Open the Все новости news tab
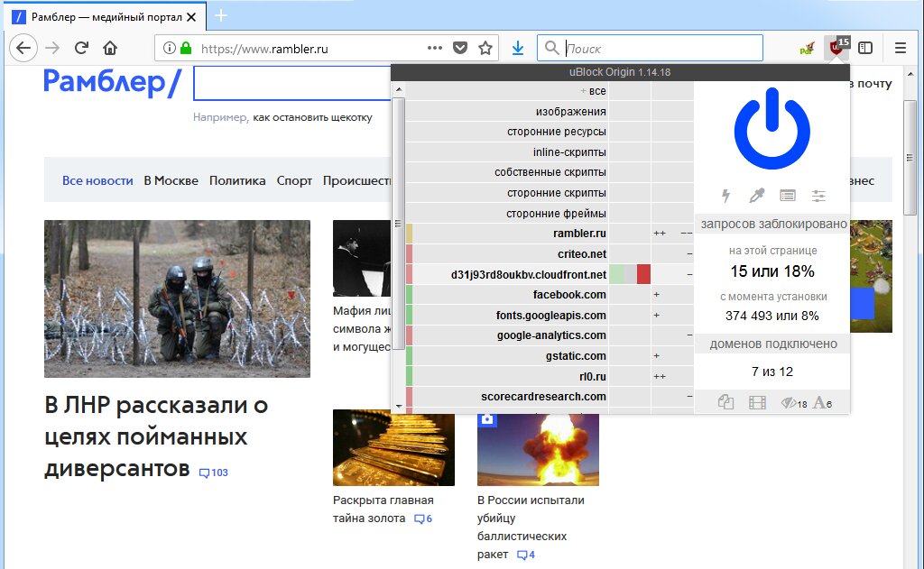924x569 pixels. (x=97, y=180)
